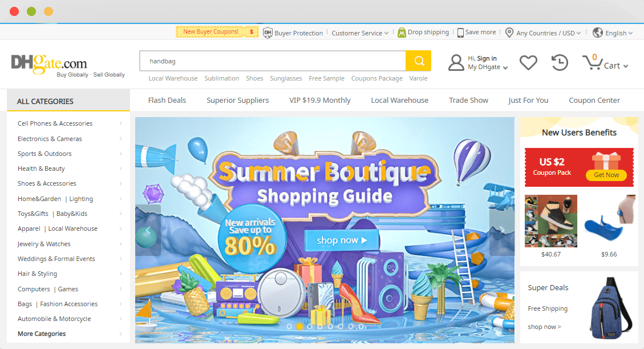Open Fashion Accessories subcategory link
Image resolution: width=644 pixels, height=349 pixels.
coord(69,304)
